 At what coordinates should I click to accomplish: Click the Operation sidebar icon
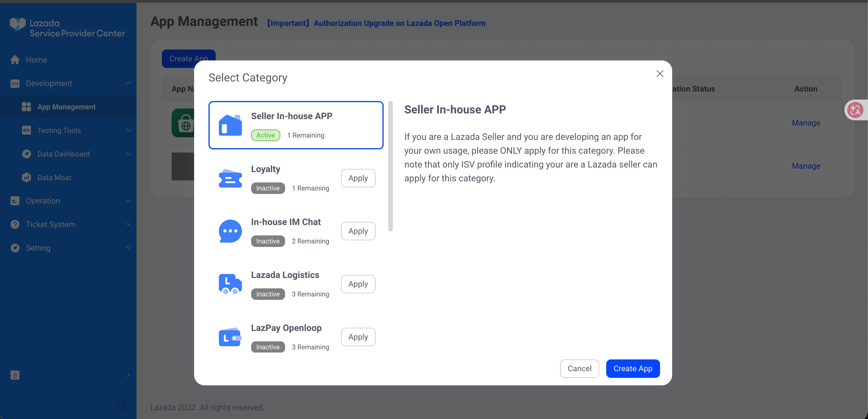[x=15, y=201]
